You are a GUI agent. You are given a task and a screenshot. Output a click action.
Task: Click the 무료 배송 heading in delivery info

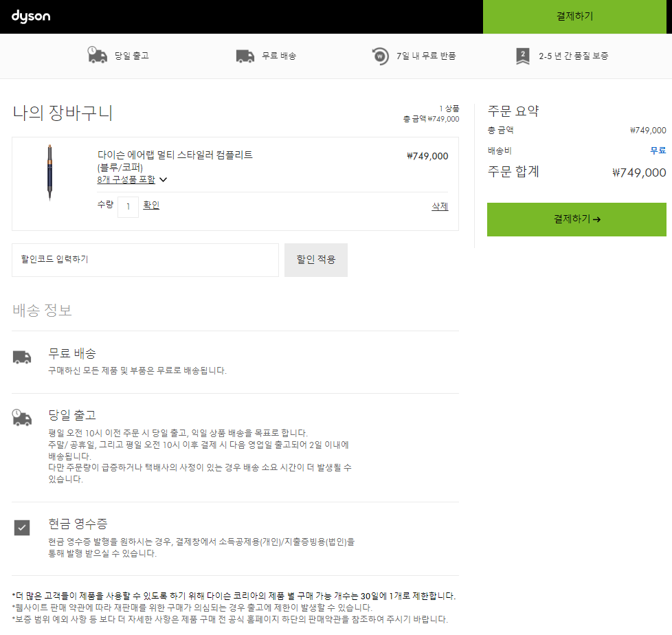click(x=72, y=353)
